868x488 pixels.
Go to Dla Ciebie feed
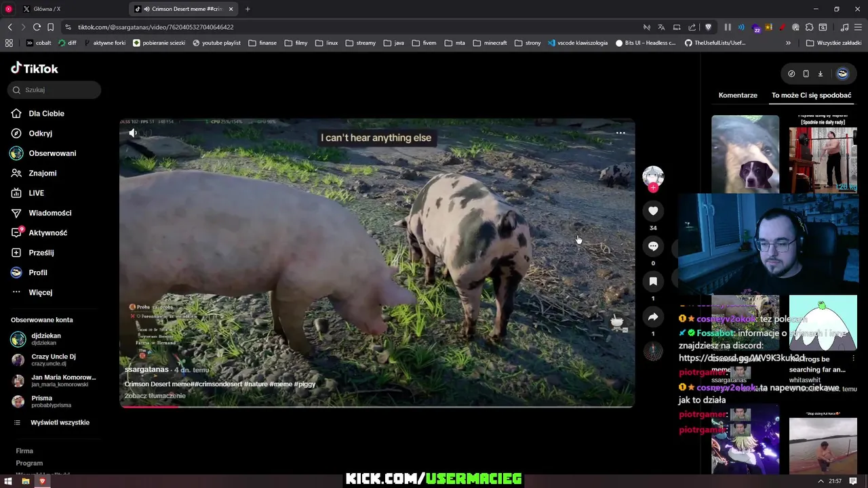point(47,113)
